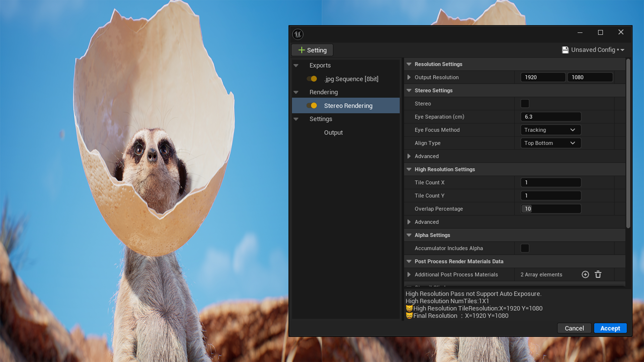Click the floppy disk save config icon
This screenshot has width=644, height=362.
[565, 50]
